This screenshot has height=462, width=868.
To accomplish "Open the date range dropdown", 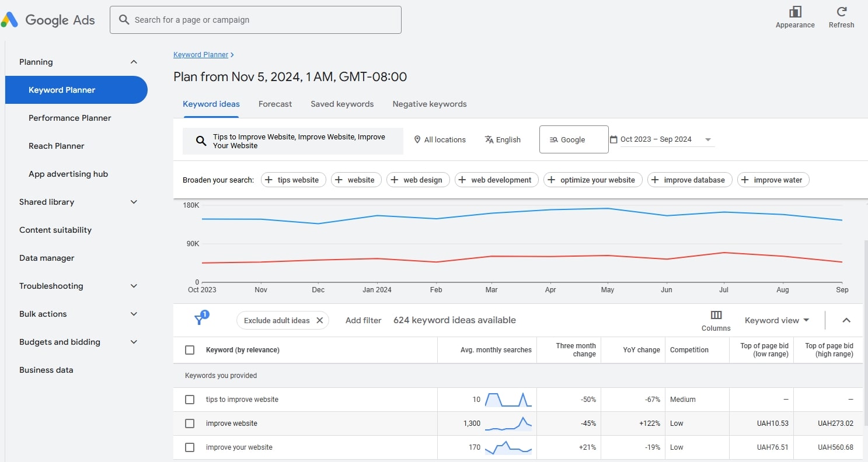I will tap(707, 139).
